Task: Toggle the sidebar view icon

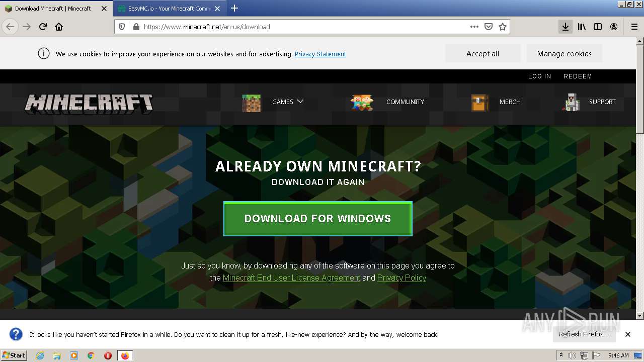Action: (x=598, y=27)
